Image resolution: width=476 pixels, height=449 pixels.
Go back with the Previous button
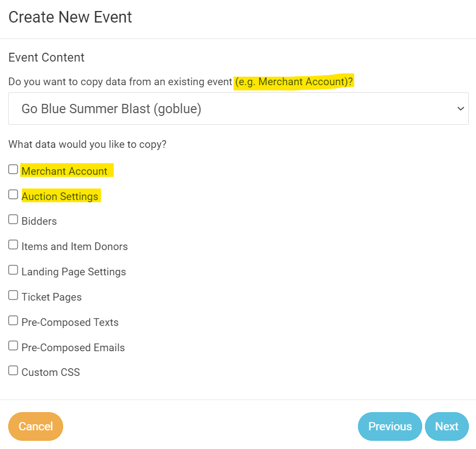click(390, 426)
